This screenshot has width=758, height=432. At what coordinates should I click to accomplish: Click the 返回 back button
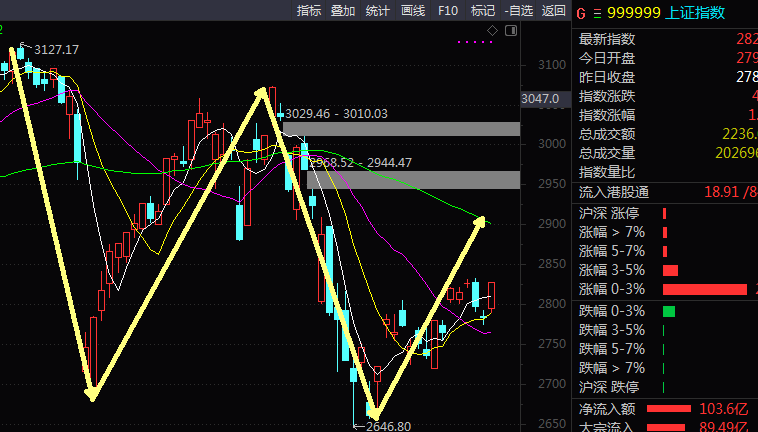[x=554, y=11]
